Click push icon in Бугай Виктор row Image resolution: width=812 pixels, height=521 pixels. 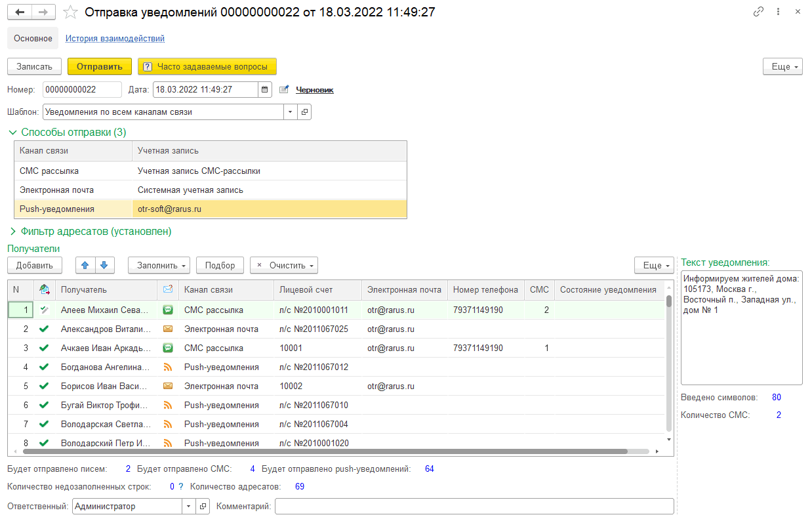point(167,405)
